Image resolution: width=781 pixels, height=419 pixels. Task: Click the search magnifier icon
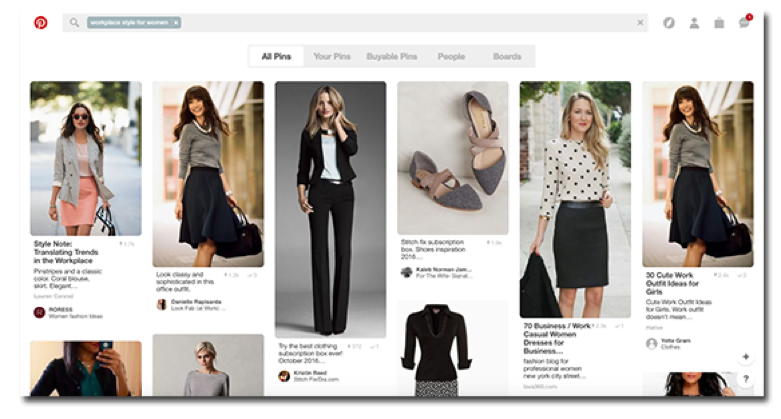pos(75,22)
